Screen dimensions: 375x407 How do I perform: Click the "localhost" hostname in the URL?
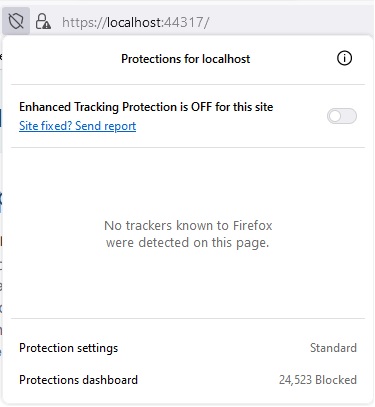pos(134,22)
